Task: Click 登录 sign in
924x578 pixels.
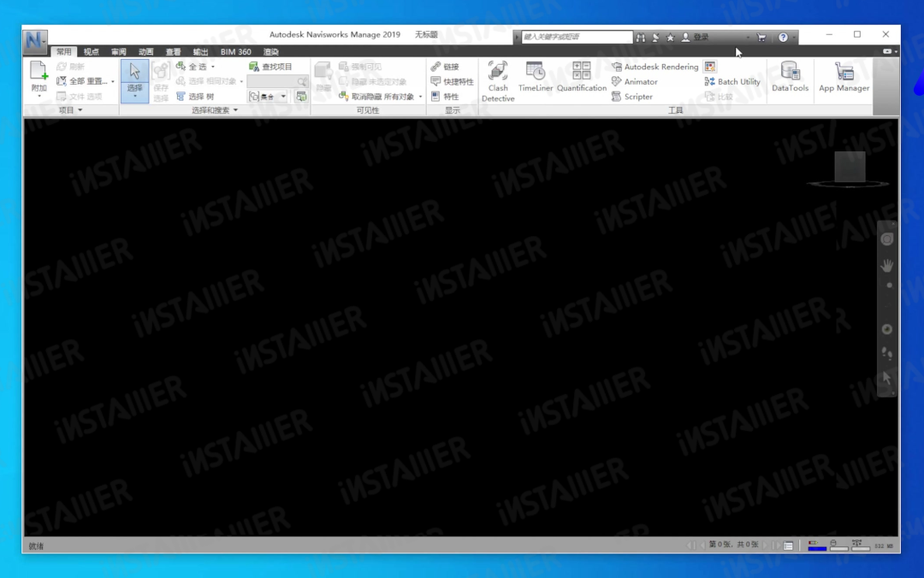Action: [x=696, y=37]
